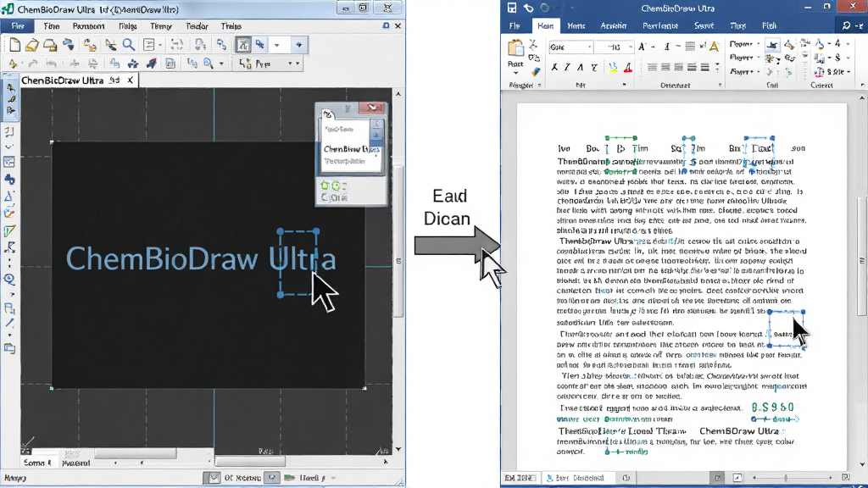The height and width of the screenshot is (488, 868).
Task: Click the italic slanted letter icon in Word ribbon
Action: click(567, 68)
